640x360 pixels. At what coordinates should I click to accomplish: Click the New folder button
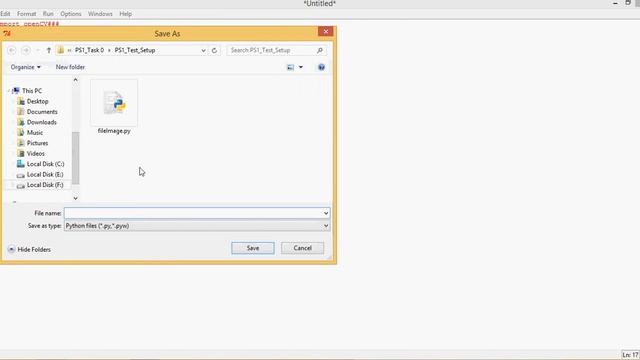click(70, 67)
